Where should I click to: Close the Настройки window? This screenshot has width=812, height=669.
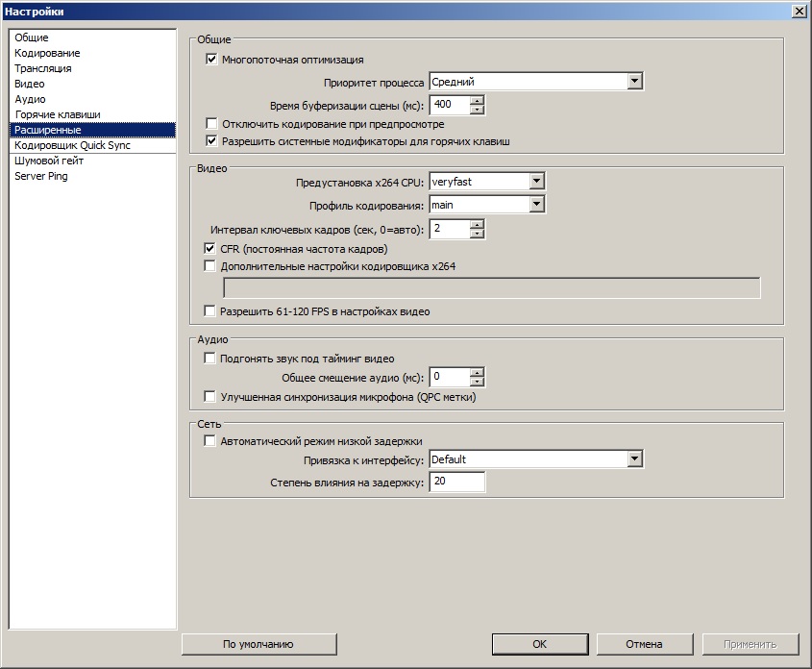[800, 12]
